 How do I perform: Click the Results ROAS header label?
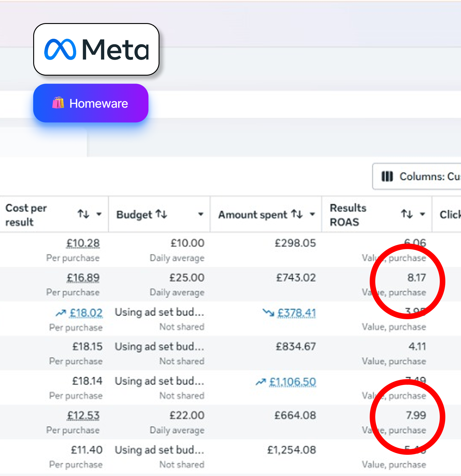coord(348,215)
